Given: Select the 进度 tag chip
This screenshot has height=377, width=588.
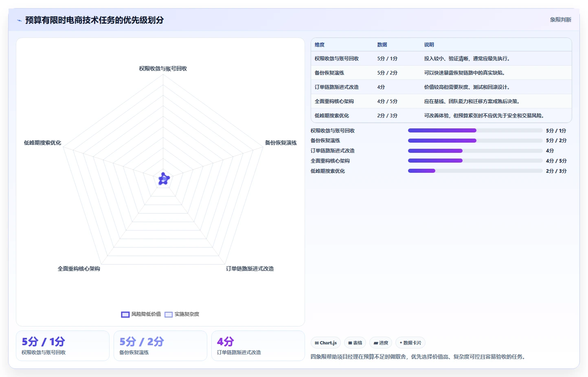Looking at the screenshot, I should click(x=381, y=343).
